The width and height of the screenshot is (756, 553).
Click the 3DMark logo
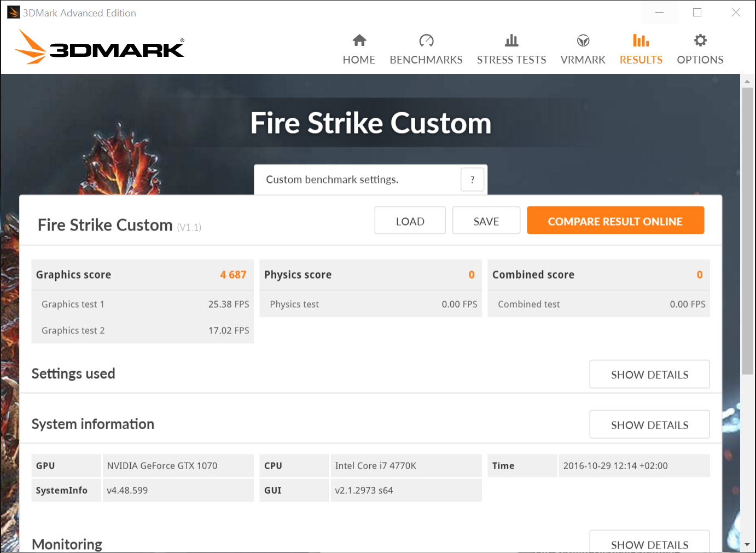pos(100,47)
